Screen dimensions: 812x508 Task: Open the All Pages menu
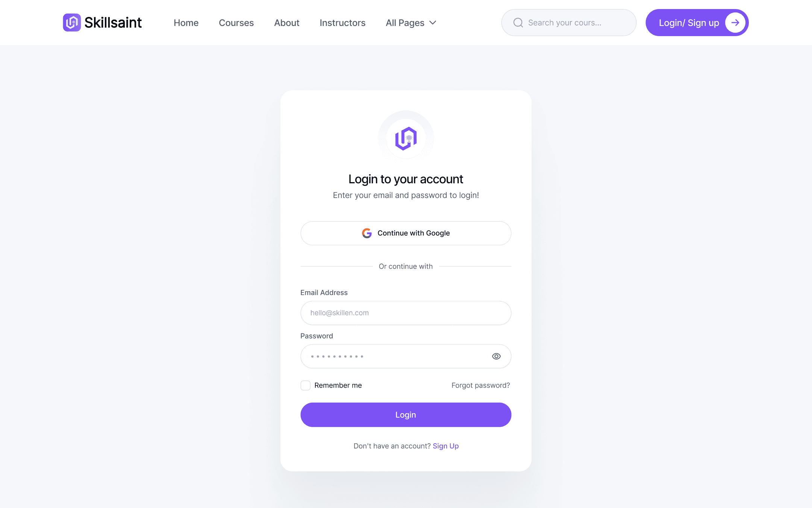tap(411, 23)
